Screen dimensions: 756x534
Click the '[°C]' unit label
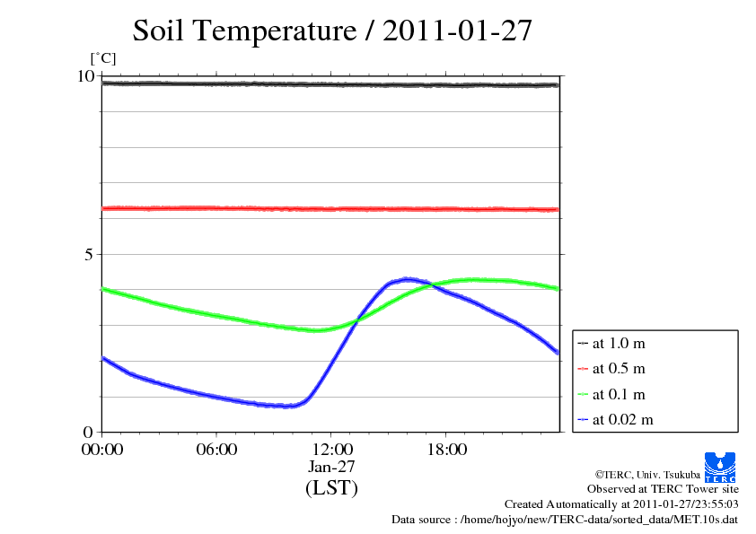(x=103, y=59)
